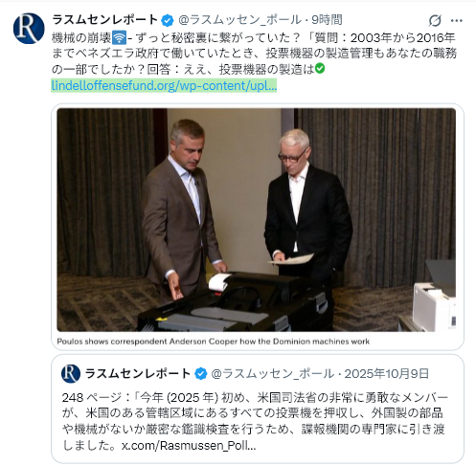The height and width of the screenshot is (465, 476).
Task: Click the main tweet text about 機械の崩壊
Action: pyautogui.click(x=254, y=54)
